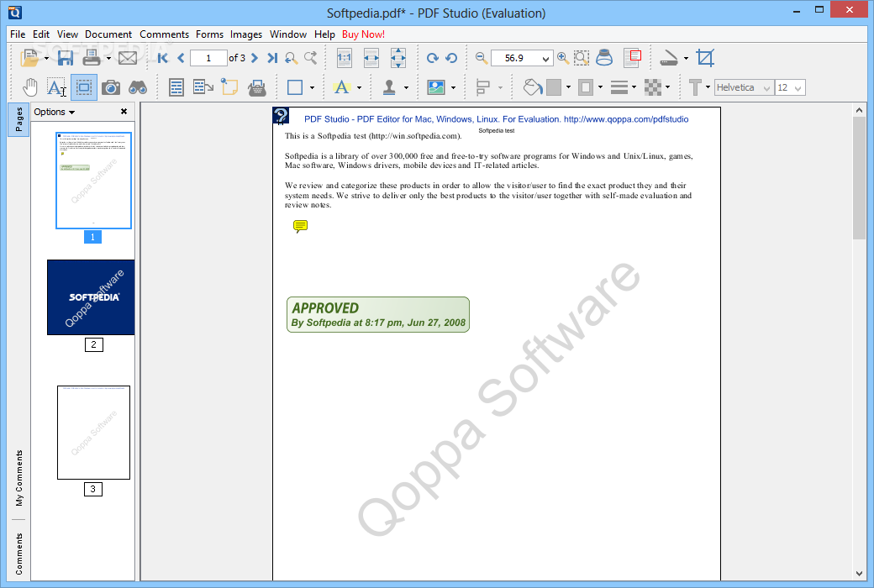Open the Images menu
The height and width of the screenshot is (588, 874).
point(245,34)
